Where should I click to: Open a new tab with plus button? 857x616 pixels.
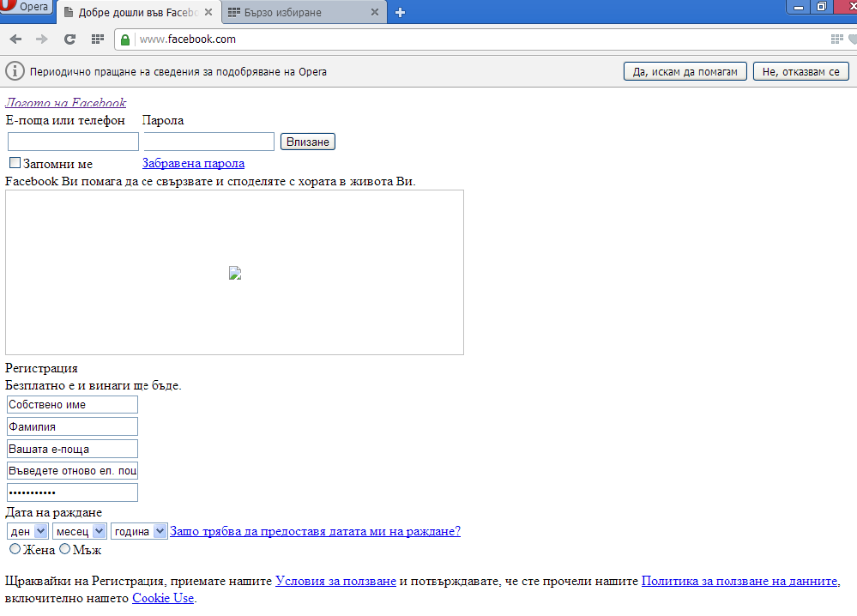tap(400, 13)
